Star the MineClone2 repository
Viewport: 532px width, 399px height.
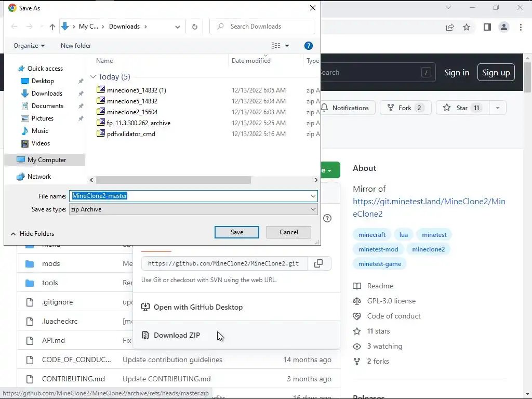[462, 108]
